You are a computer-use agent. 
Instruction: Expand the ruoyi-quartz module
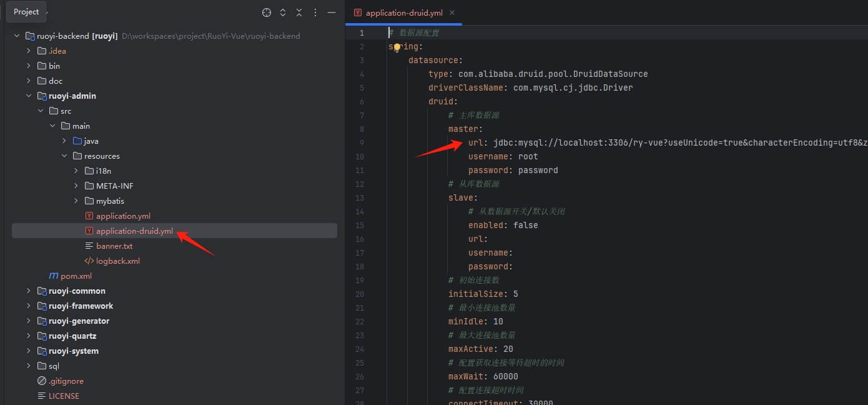click(29, 336)
